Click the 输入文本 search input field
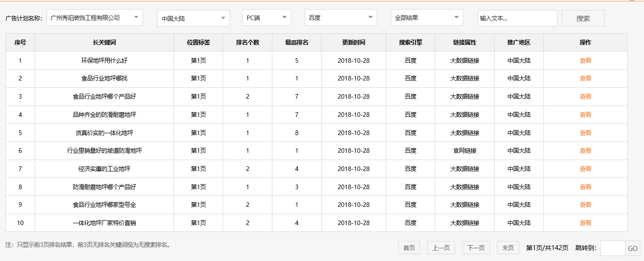The image size is (644, 261). coord(517,19)
